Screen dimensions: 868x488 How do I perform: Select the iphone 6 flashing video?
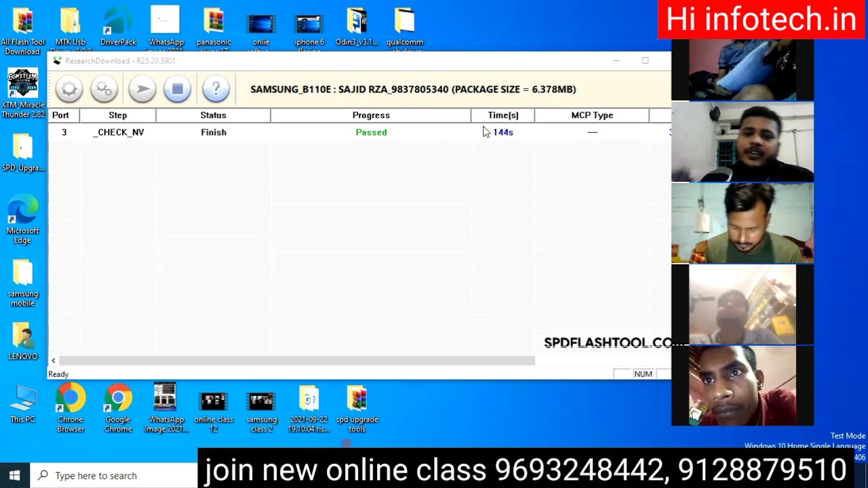tap(309, 30)
